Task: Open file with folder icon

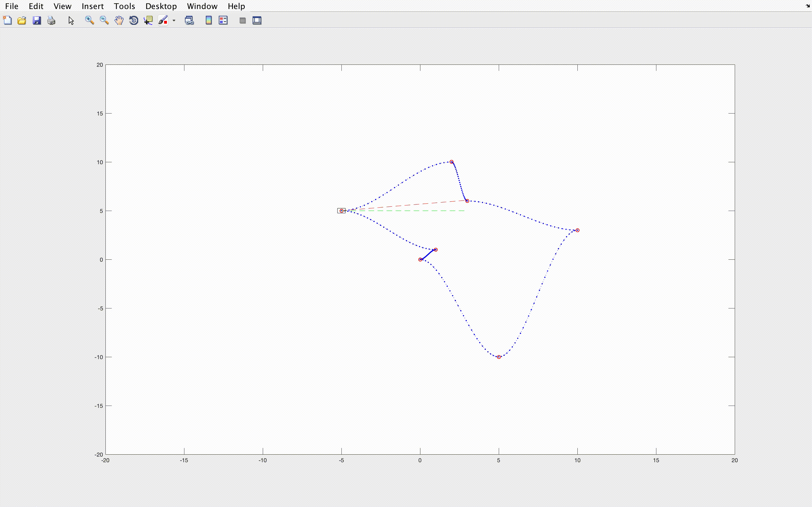Action: tap(22, 21)
